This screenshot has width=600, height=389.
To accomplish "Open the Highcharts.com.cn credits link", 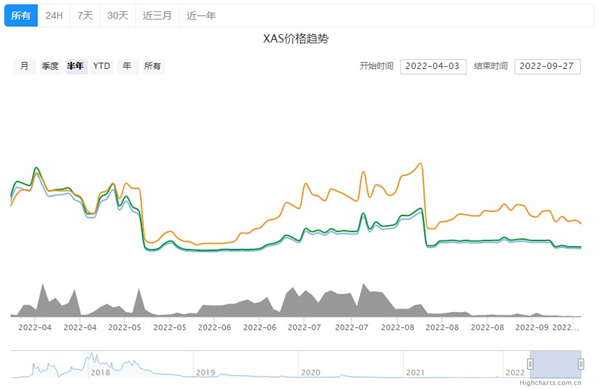I will [x=550, y=382].
